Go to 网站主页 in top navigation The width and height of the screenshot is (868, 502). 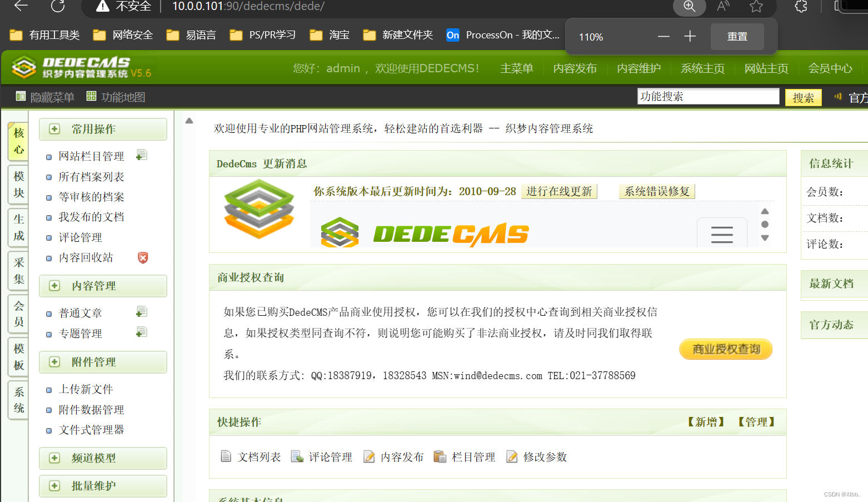pyautogui.click(x=766, y=68)
